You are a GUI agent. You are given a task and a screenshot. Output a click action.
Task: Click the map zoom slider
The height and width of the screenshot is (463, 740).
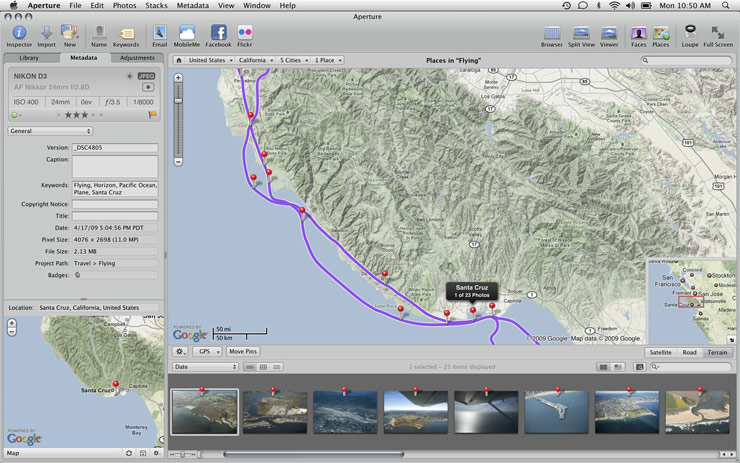[179, 95]
